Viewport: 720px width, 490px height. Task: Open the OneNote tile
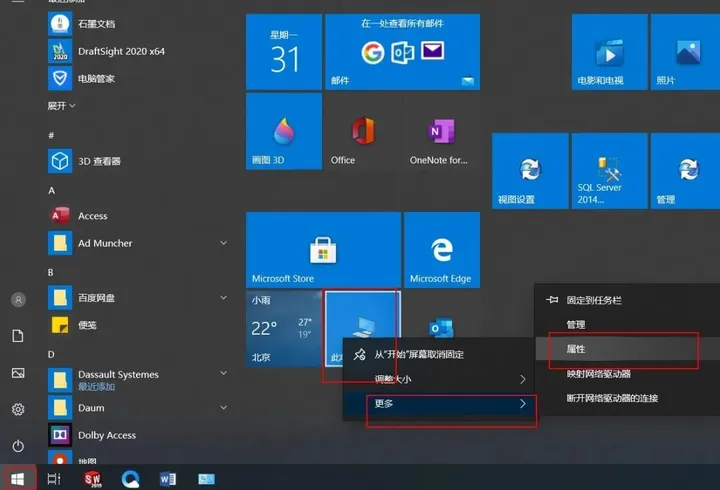441,133
